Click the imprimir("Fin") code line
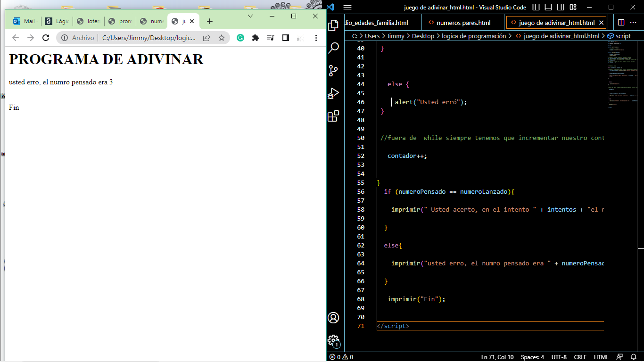The height and width of the screenshot is (362, 644). 416,299
